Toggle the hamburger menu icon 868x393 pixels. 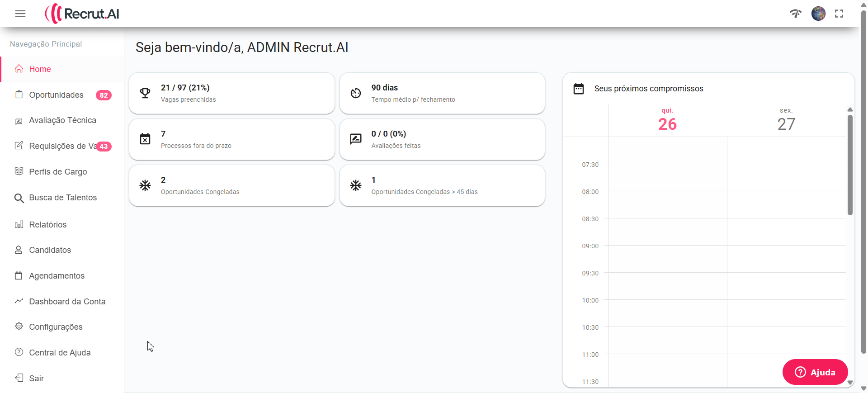pos(20,14)
